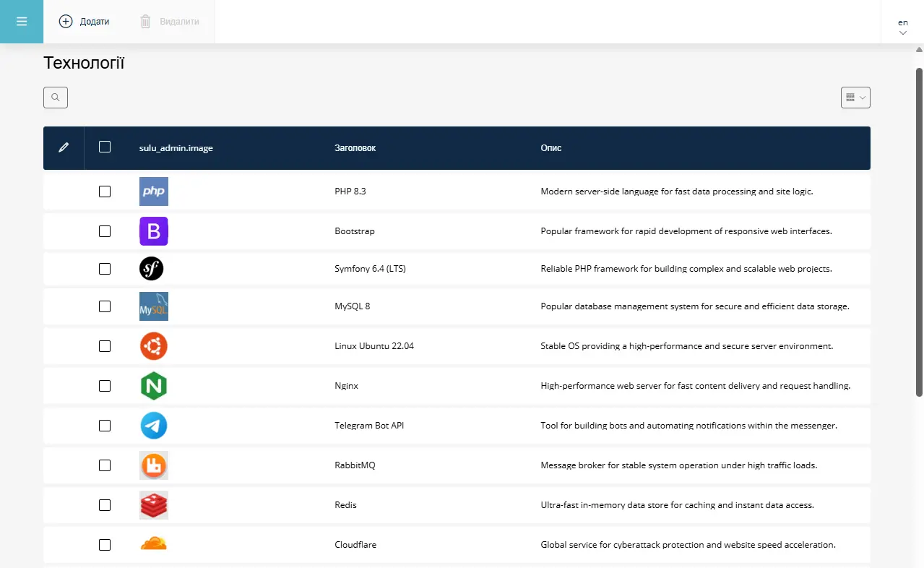Click the Видалити delete button
924x568 pixels.
(x=169, y=22)
